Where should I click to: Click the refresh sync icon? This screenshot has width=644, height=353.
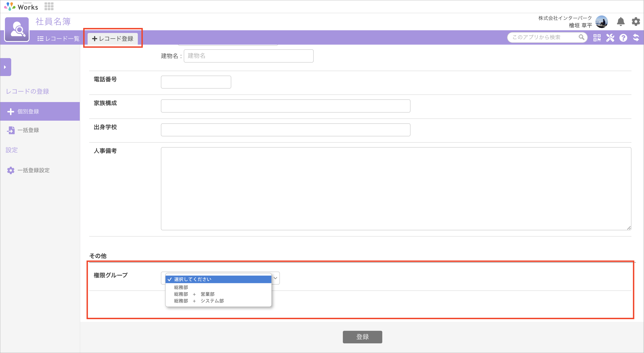tap(636, 37)
